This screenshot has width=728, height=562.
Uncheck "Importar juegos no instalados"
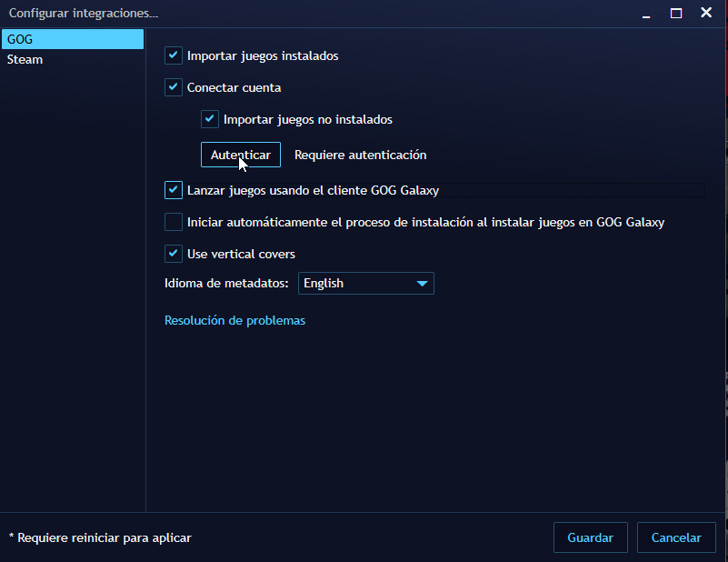(x=210, y=119)
